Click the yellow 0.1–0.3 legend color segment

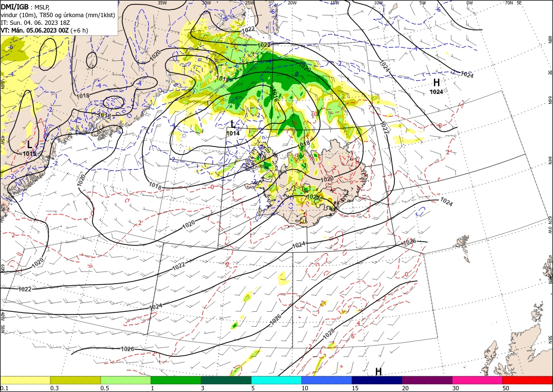point(25,380)
